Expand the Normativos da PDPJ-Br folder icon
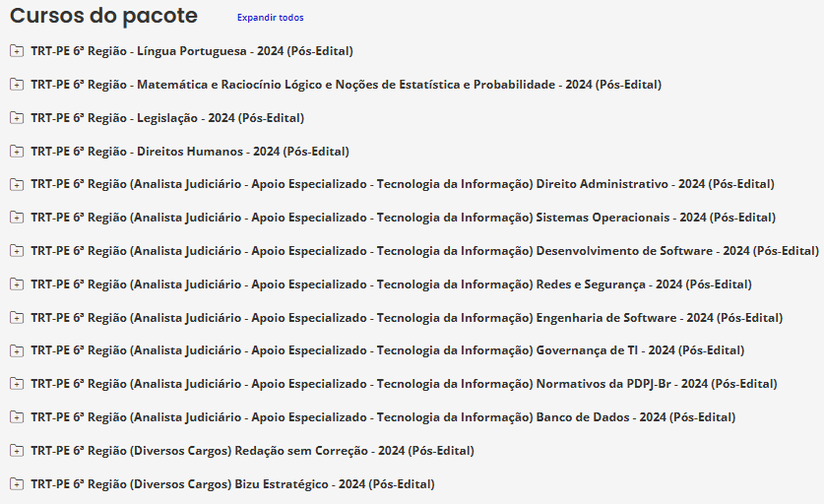The width and height of the screenshot is (824, 504). point(17,384)
